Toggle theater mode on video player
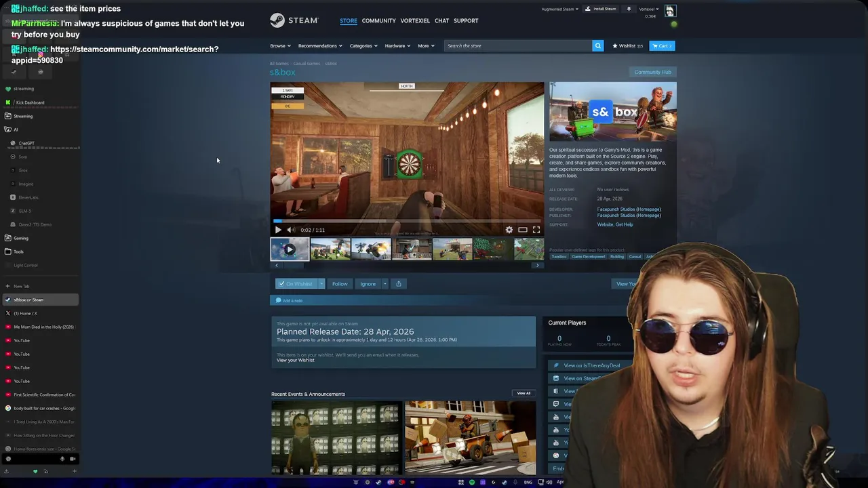The width and height of the screenshot is (868, 488). pyautogui.click(x=523, y=230)
